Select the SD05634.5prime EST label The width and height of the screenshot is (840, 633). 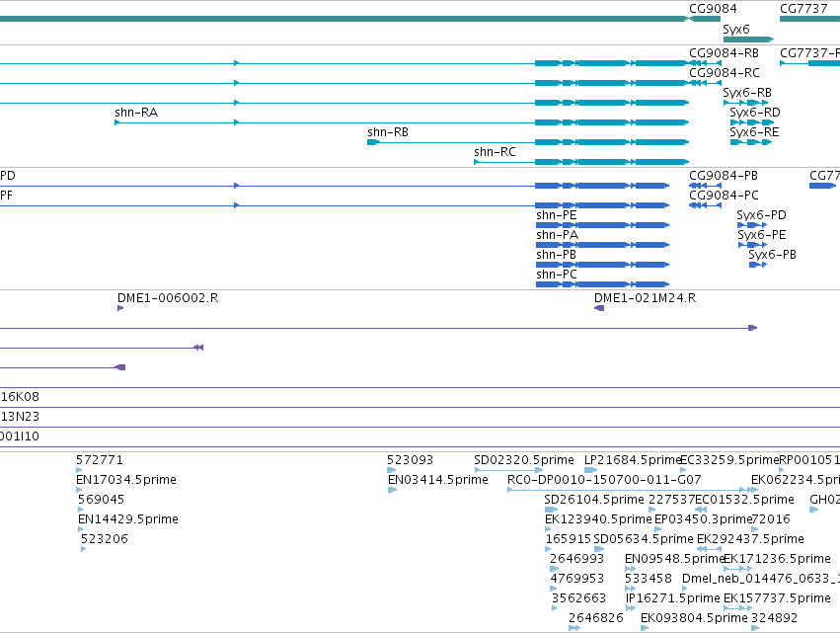[644, 540]
